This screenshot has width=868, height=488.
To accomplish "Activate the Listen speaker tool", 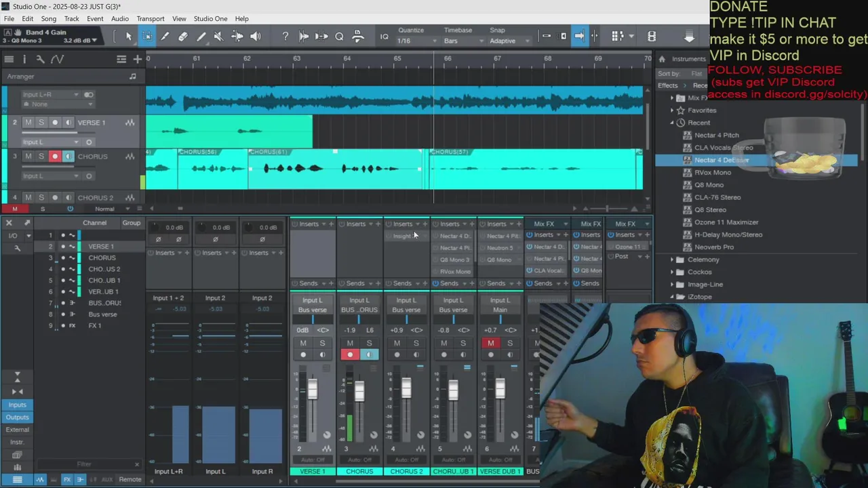I will click(x=256, y=37).
